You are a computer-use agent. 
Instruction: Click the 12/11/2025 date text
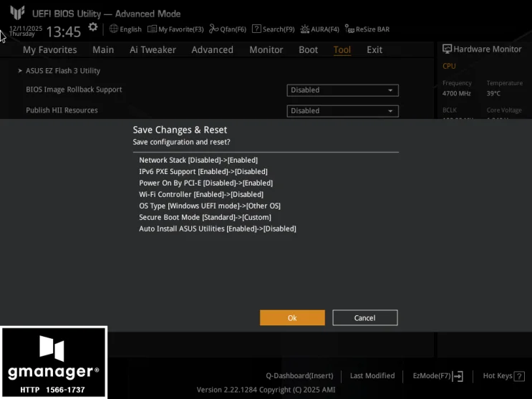click(26, 28)
